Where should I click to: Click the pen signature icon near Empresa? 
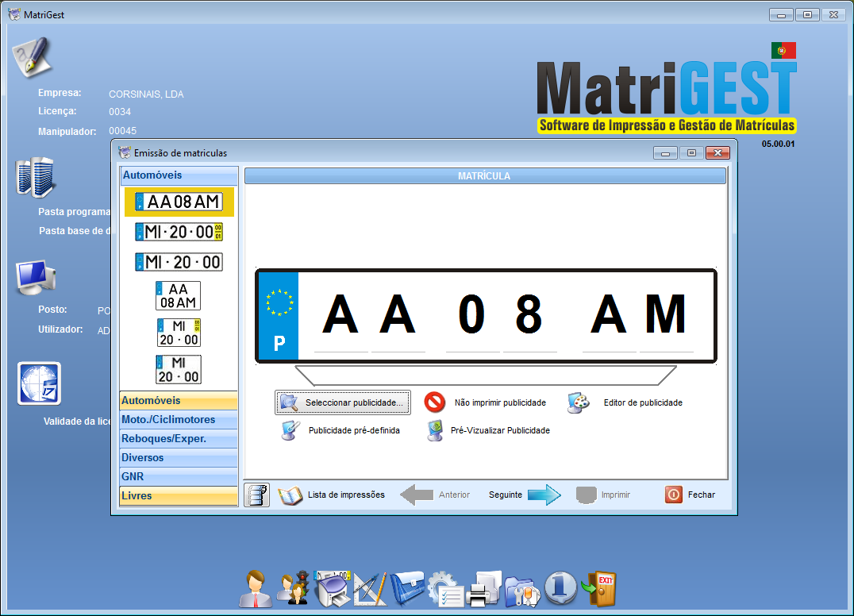32,56
